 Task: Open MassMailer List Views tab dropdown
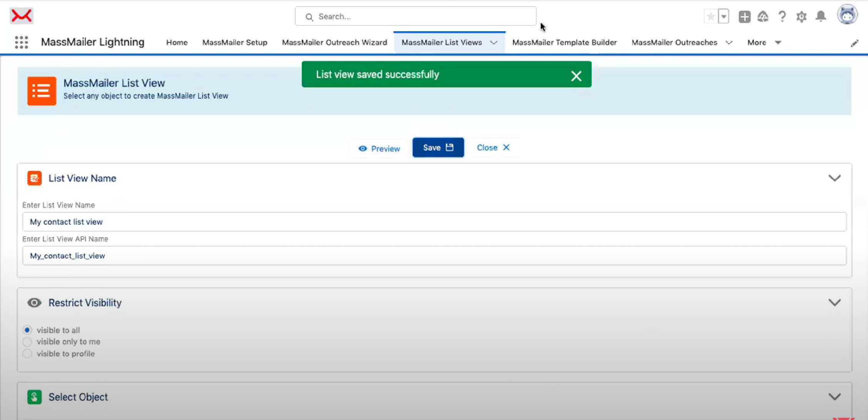pos(493,43)
